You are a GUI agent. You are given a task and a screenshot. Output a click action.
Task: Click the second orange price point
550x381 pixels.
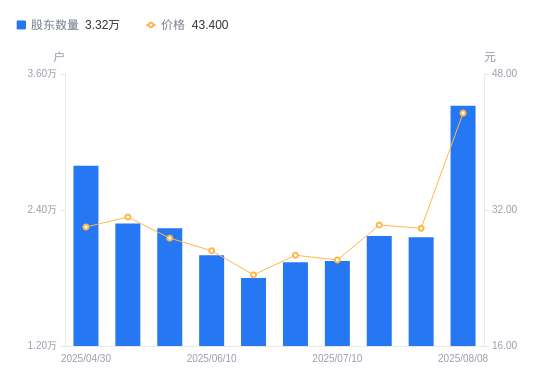[x=128, y=217]
